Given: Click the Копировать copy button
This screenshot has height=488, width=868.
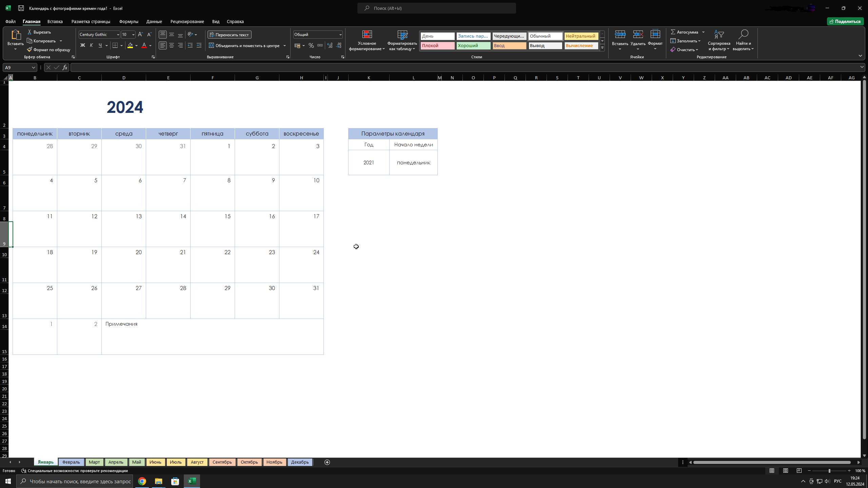Looking at the screenshot, I should click(41, 41).
